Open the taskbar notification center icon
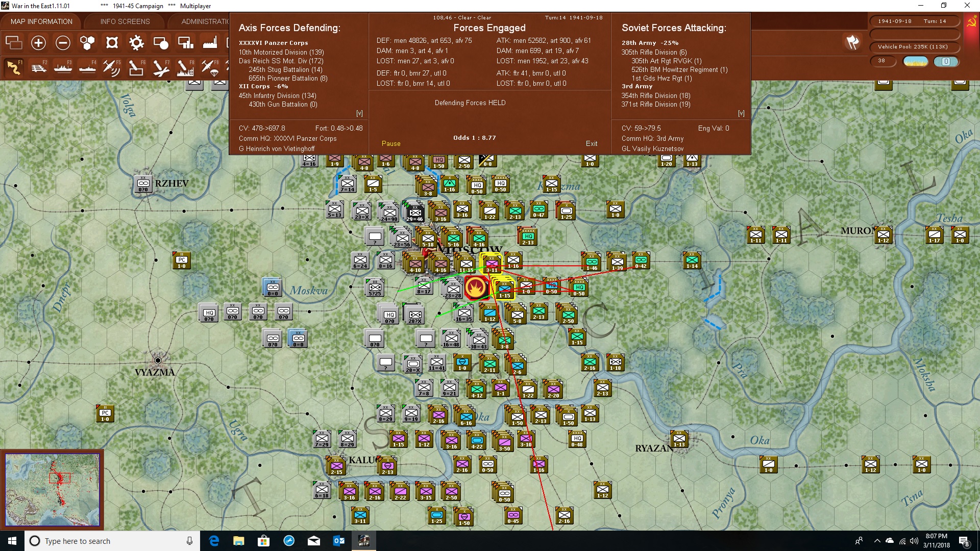Viewport: 980px width, 551px height. click(964, 541)
